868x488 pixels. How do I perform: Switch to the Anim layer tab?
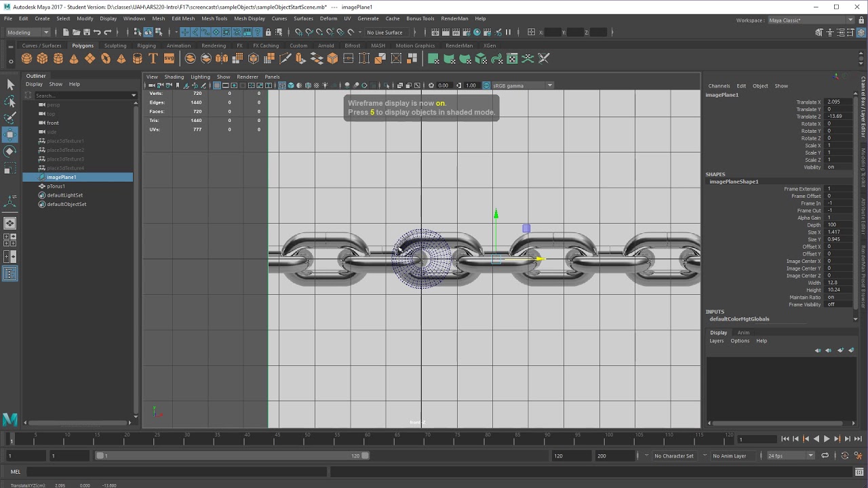point(743,333)
